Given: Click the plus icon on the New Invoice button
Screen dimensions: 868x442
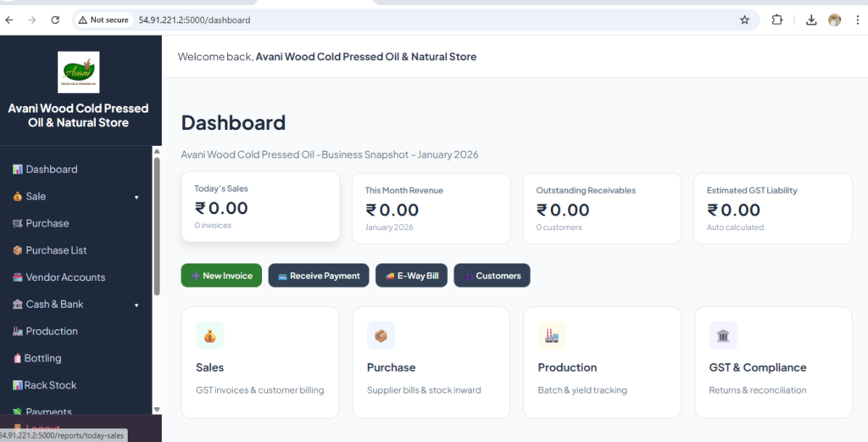Looking at the screenshot, I should [x=196, y=276].
